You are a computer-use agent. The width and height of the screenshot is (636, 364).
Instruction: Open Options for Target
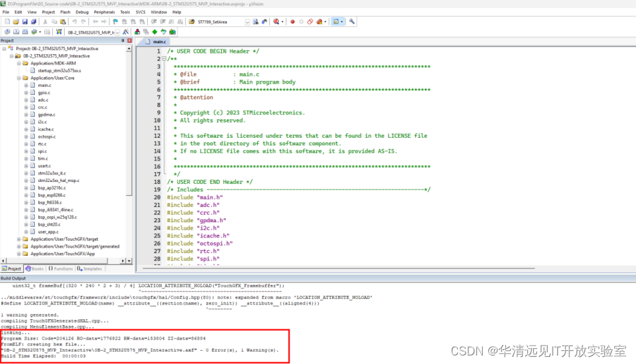click(x=126, y=32)
